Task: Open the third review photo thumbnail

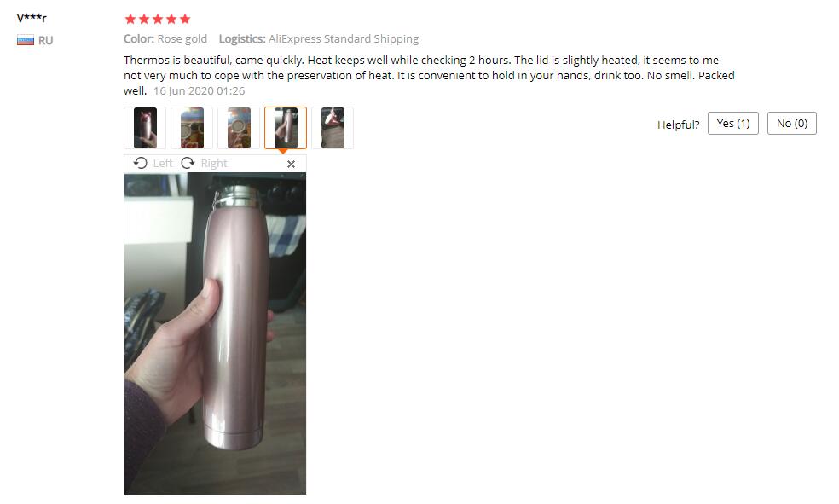Action: point(239,128)
